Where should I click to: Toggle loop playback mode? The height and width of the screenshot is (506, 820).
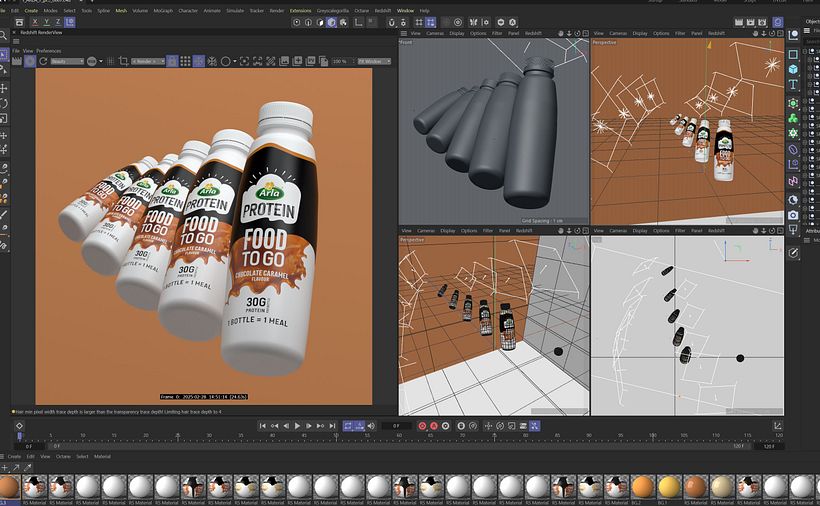point(348,426)
